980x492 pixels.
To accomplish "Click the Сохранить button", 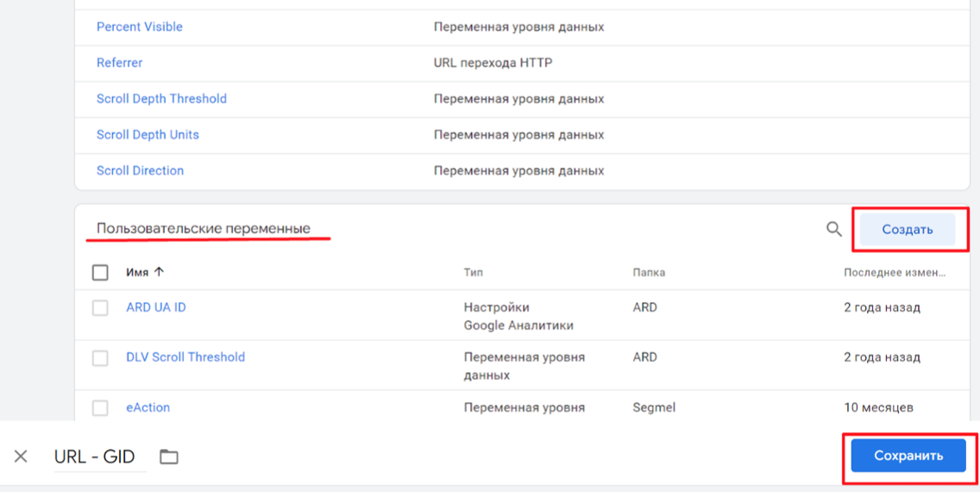I will click(908, 456).
